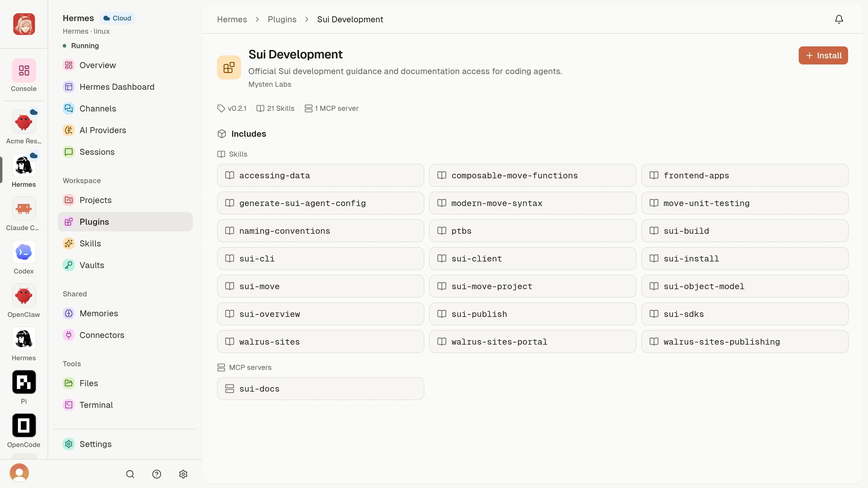
Task: Open Files tool
Action: [x=125, y=383]
